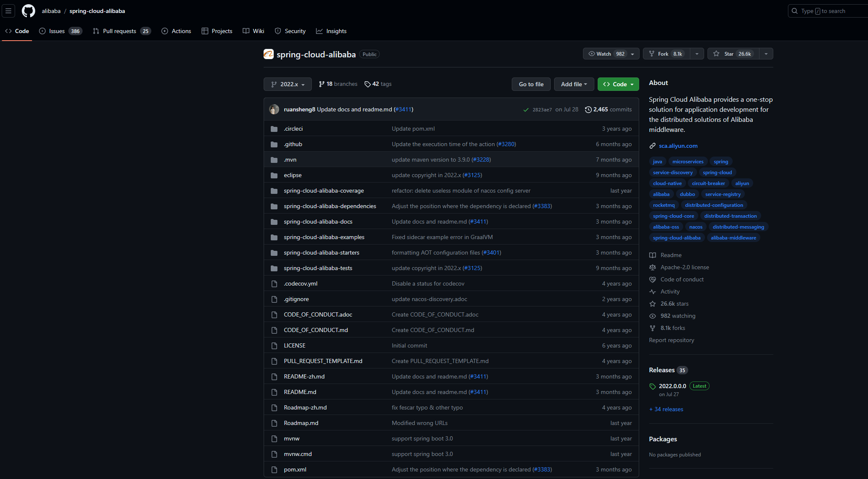Image resolution: width=868 pixels, height=479 pixels.
Task: Click ruansheng8's commit author avatar
Action: 274,109
